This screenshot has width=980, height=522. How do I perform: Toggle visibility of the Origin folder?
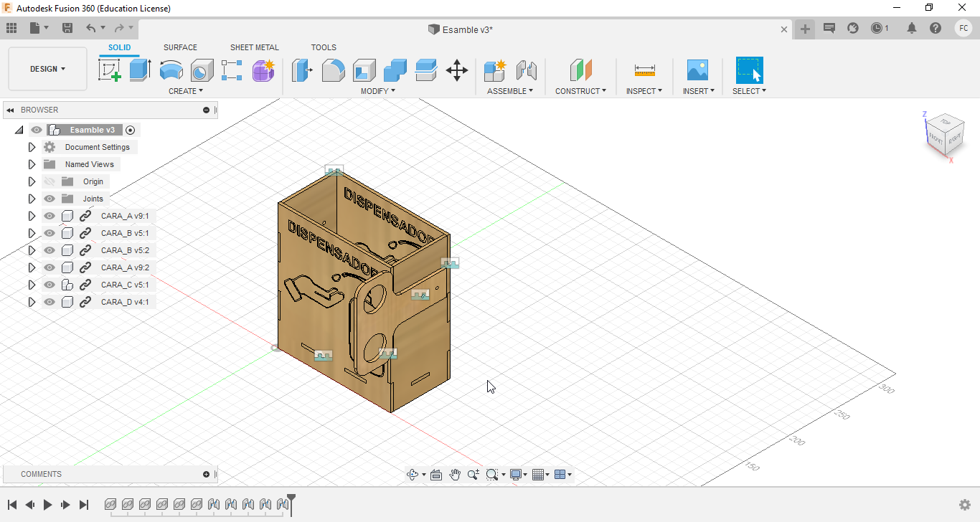click(x=49, y=181)
